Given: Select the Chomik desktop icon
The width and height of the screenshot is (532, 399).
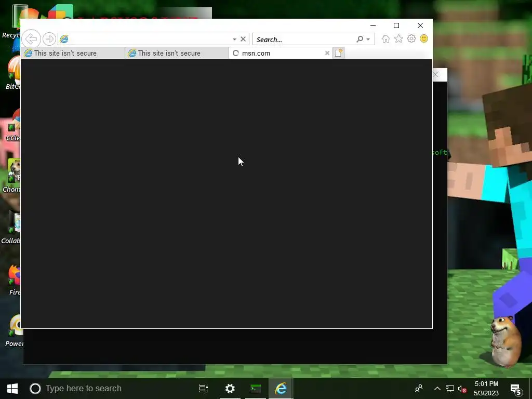Looking at the screenshot, I should [x=12, y=176].
